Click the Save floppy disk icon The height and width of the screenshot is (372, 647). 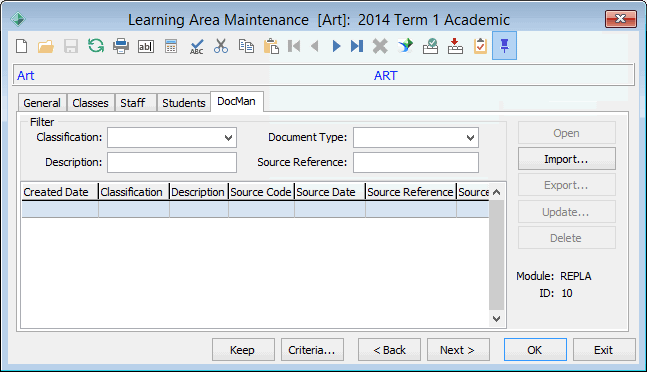(x=71, y=46)
